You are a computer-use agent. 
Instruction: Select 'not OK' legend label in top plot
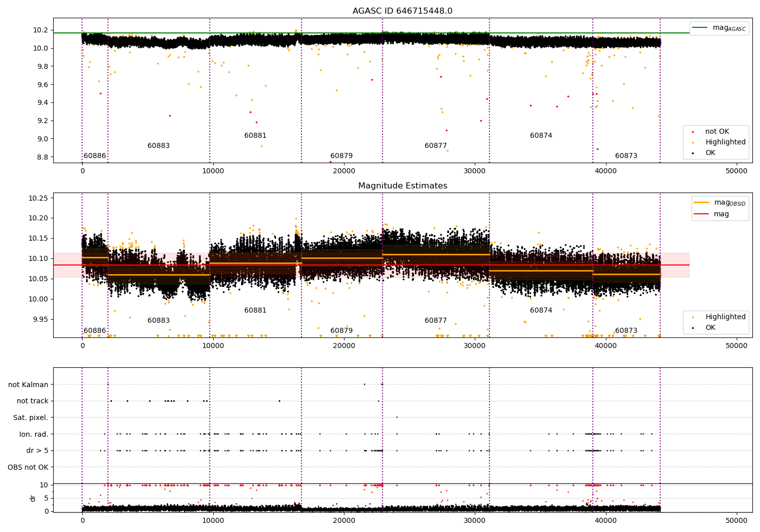(x=717, y=132)
